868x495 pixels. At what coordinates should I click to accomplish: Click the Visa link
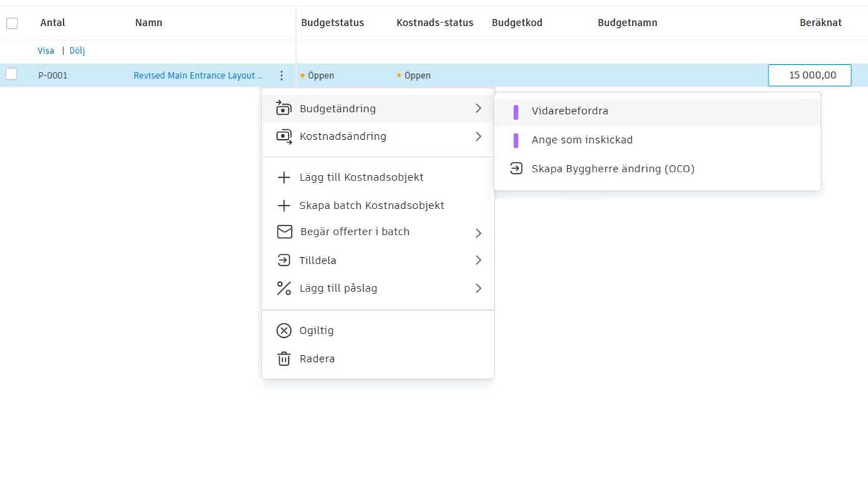tap(46, 51)
